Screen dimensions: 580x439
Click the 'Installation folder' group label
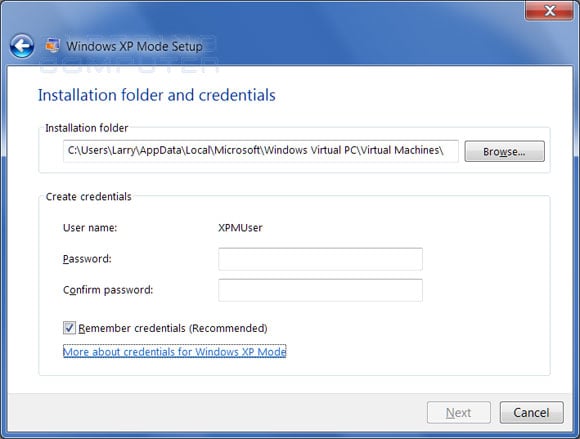(87, 128)
